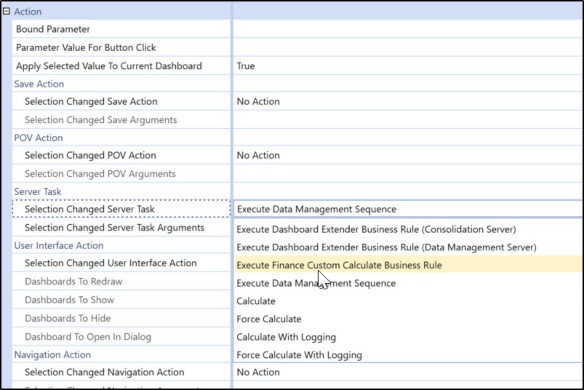Select Selection Changed Save Action label

coord(91,101)
